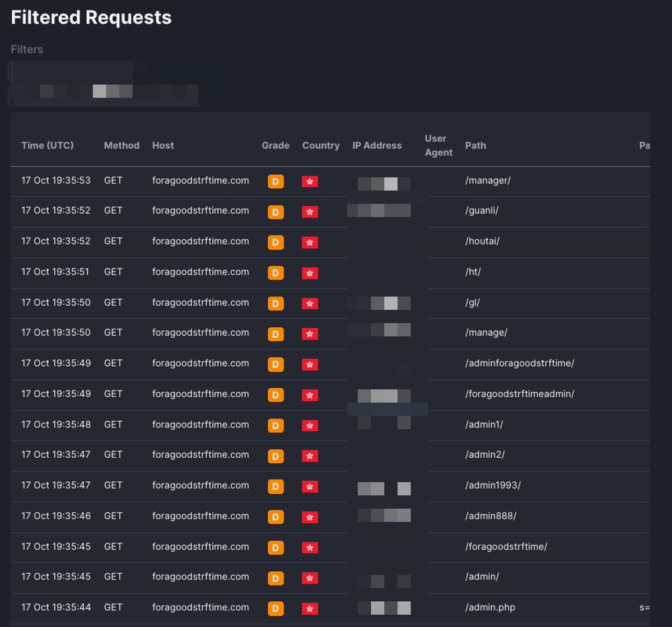Click the 17 Oct 19:35:46 timestamp
The height and width of the screenshot is (627, 672).
(56, 516)
